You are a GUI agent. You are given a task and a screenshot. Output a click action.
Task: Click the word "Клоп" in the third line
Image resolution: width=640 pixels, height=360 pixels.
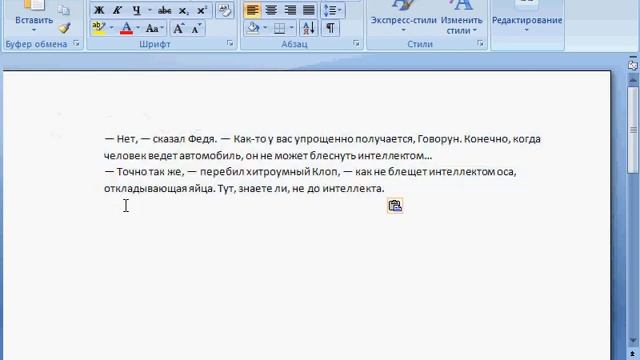[325, 172]
